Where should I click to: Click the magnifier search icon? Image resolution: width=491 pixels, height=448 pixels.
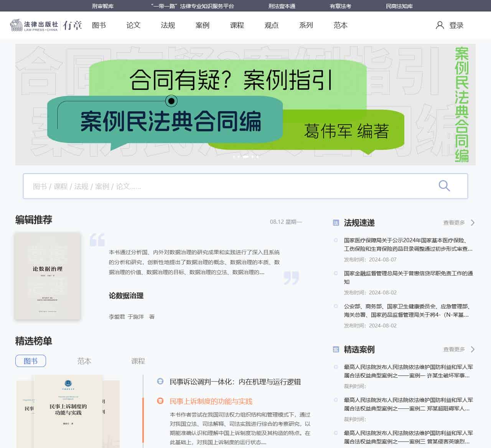[x=444, y=186]
